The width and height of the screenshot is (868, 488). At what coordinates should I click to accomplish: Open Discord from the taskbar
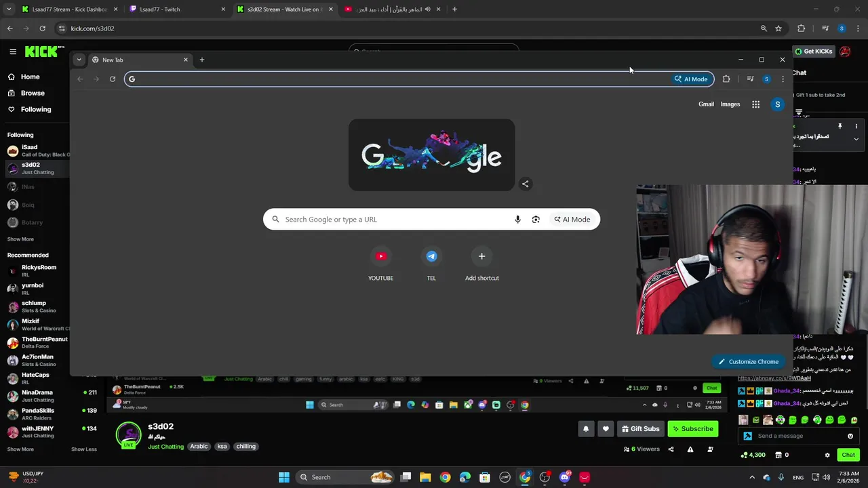click(x=565, y=477)
